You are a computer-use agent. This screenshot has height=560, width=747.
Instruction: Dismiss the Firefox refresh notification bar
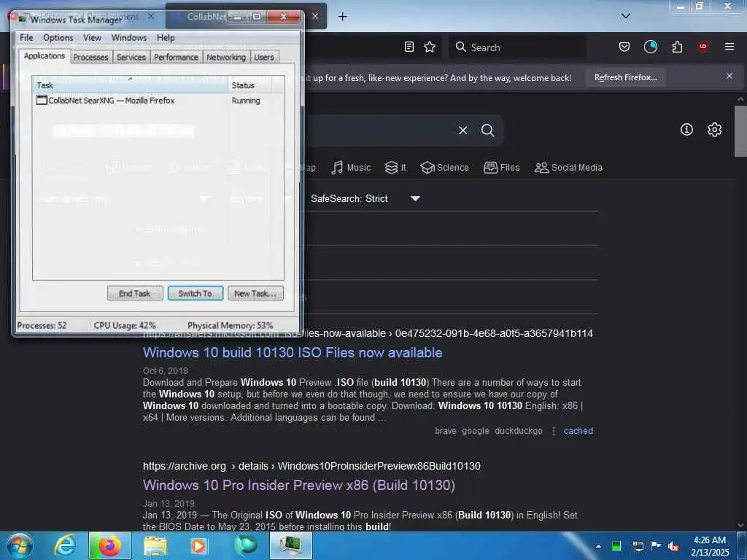(729, 76)
